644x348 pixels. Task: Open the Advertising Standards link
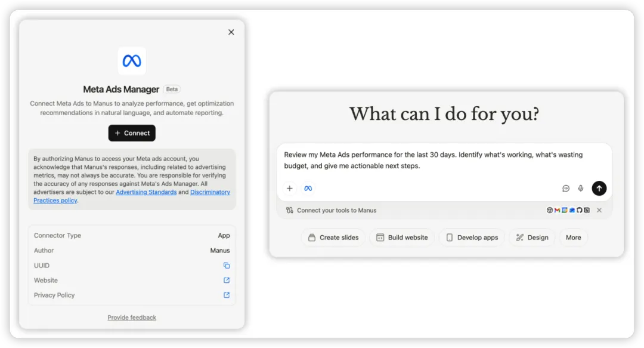[146, 192]
